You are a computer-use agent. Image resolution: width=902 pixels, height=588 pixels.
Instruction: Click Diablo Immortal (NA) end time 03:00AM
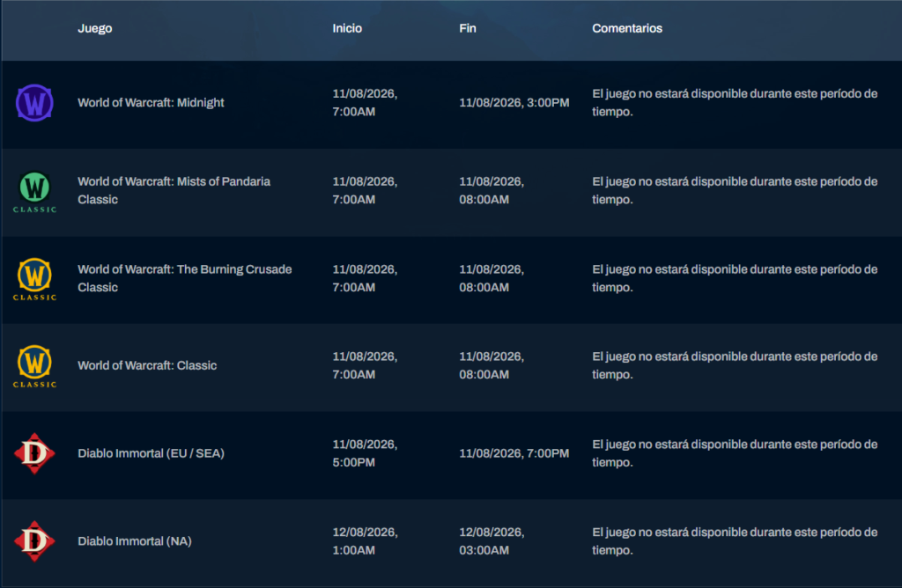click(x=492, y=541)
